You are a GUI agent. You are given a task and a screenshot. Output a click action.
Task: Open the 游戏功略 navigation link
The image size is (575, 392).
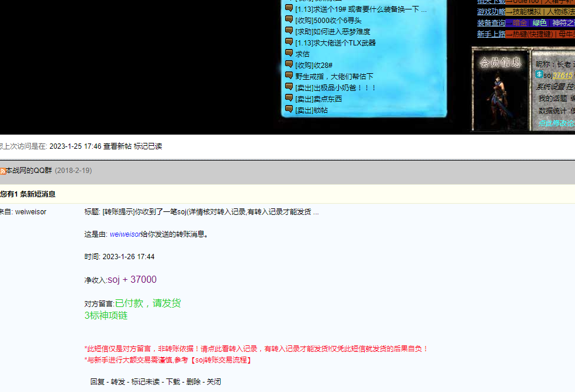tap(491, 12)
